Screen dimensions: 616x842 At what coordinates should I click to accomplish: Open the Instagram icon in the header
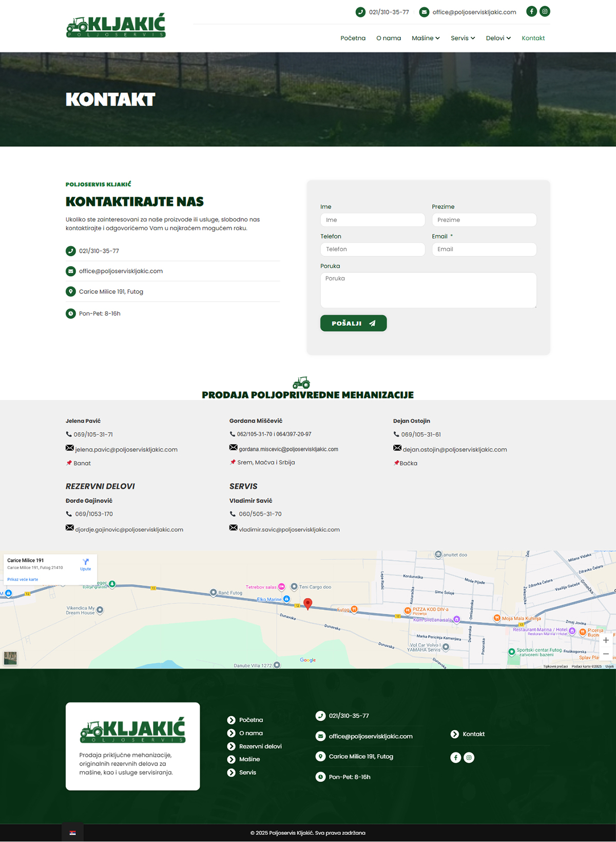[545, 11]
